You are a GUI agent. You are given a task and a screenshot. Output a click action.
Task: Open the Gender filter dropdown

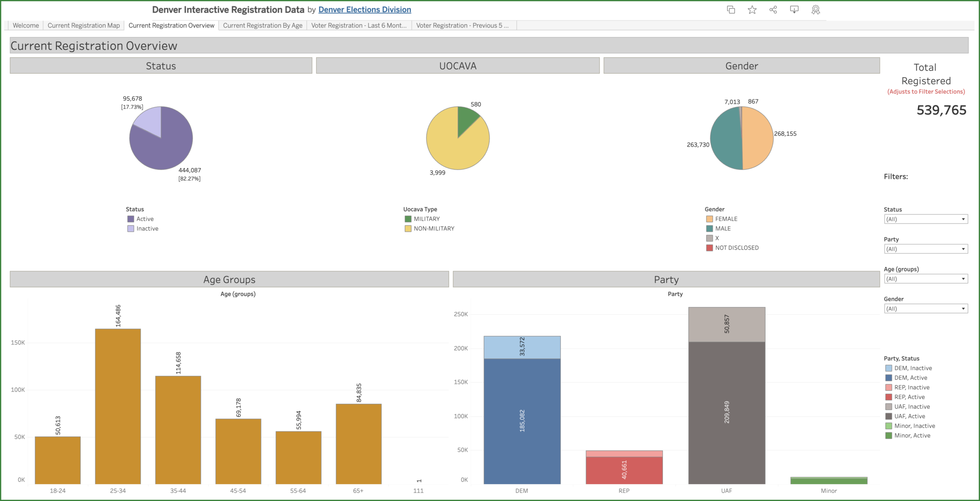tap(926, 308)
